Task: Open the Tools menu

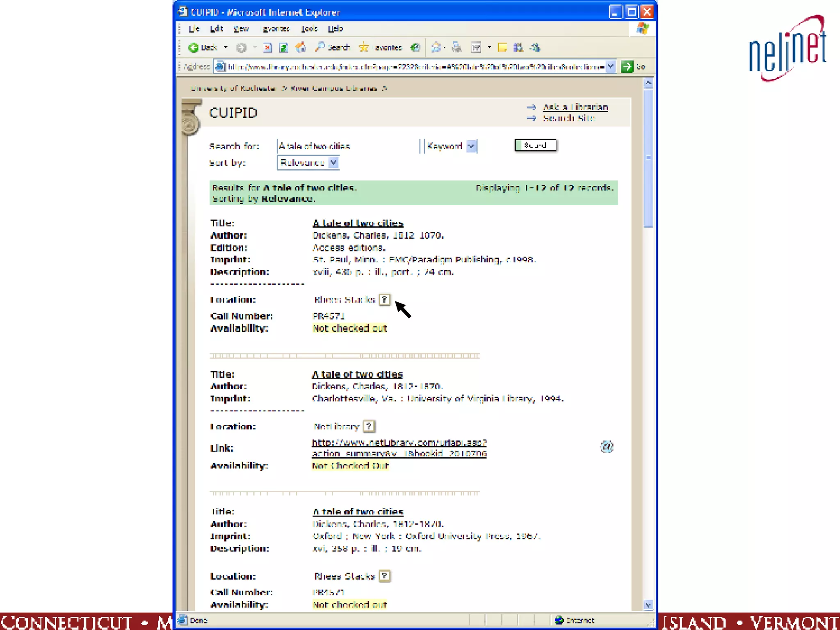Action: (309, 29)
